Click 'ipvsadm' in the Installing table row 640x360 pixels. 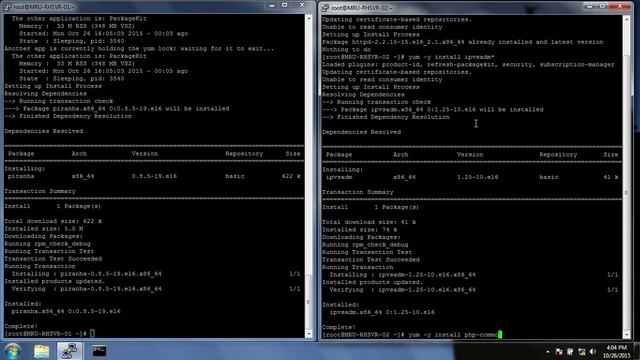339,177
